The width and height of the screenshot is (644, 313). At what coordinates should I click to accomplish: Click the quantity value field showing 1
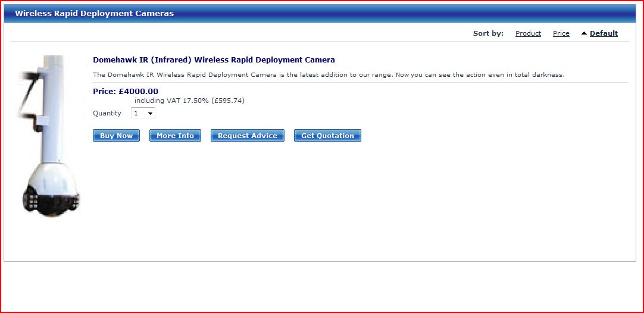[137, 113]
